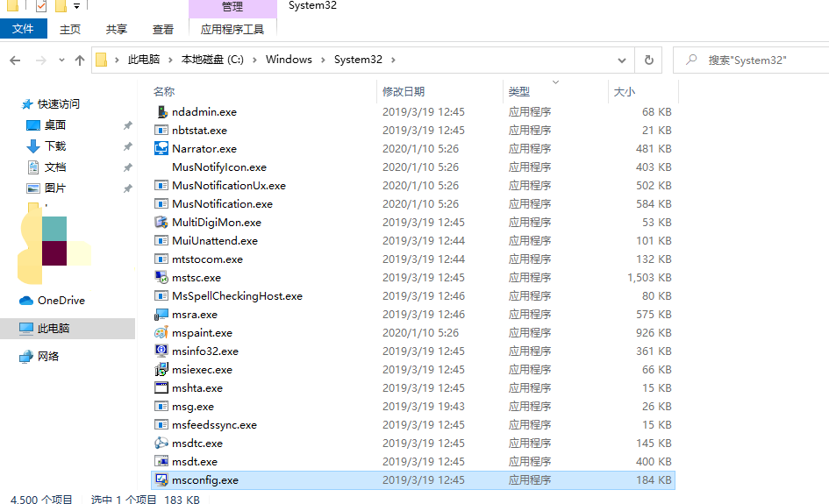Click Windows in the address path
This screenshot has width=829, height=504.
(x=289, y=60)
